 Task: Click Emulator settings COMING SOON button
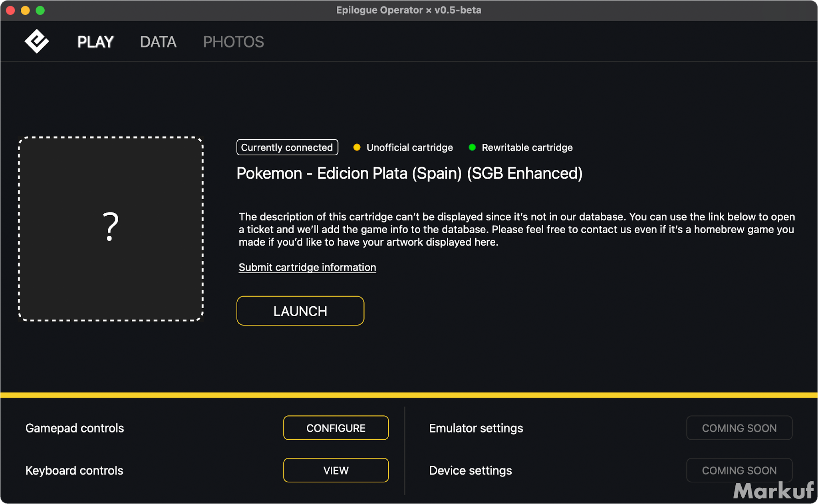point(739,428)
